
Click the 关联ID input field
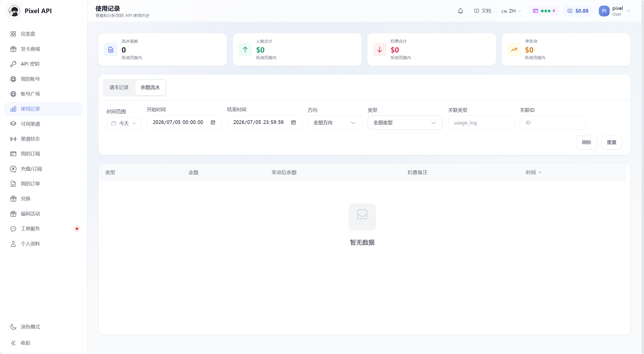[553, 123]
